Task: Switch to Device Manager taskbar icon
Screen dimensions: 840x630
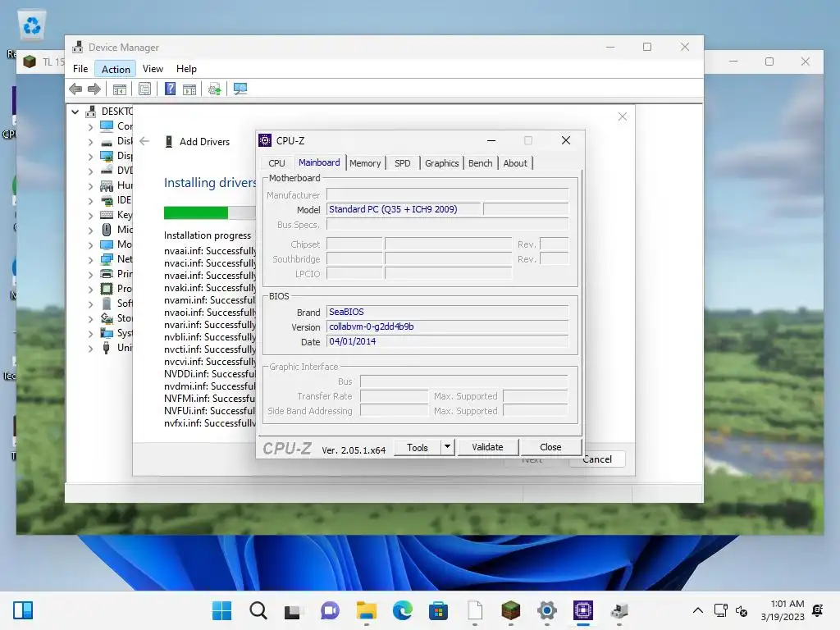Action: pyautogui.click(x=619, y=610)
